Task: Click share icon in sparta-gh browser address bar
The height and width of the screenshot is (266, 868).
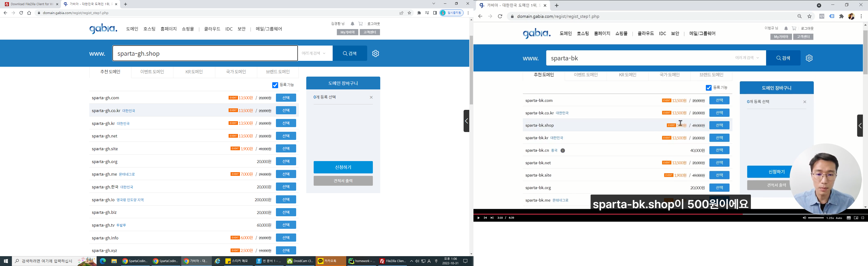Action: 401,13
